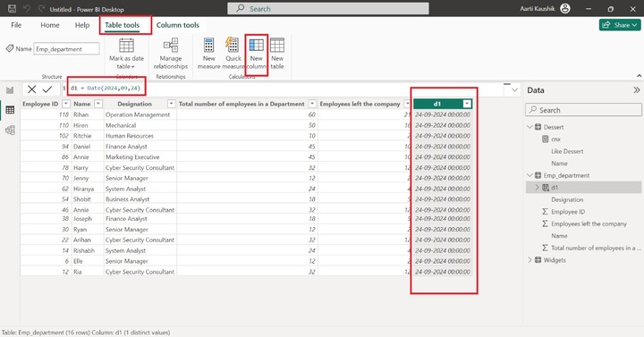Save the file using the disk icon
Image resolution: width=644 pixels, height=337 pixels.
(x=12, y=9)
